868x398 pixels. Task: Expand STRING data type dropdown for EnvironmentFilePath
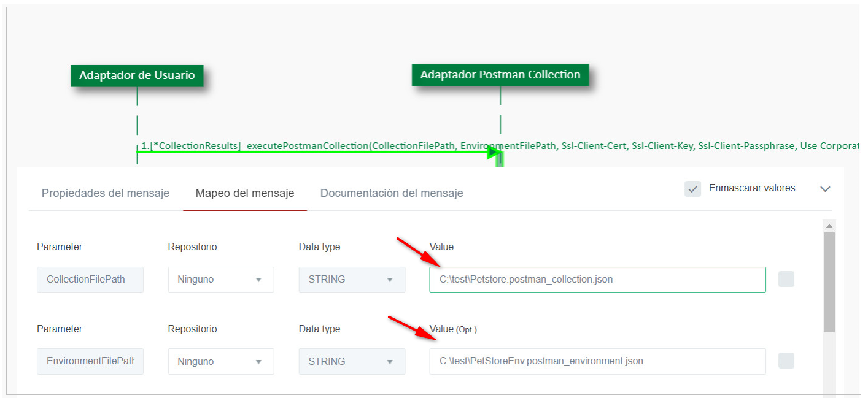pyautogui.click(x=352, y=362)
